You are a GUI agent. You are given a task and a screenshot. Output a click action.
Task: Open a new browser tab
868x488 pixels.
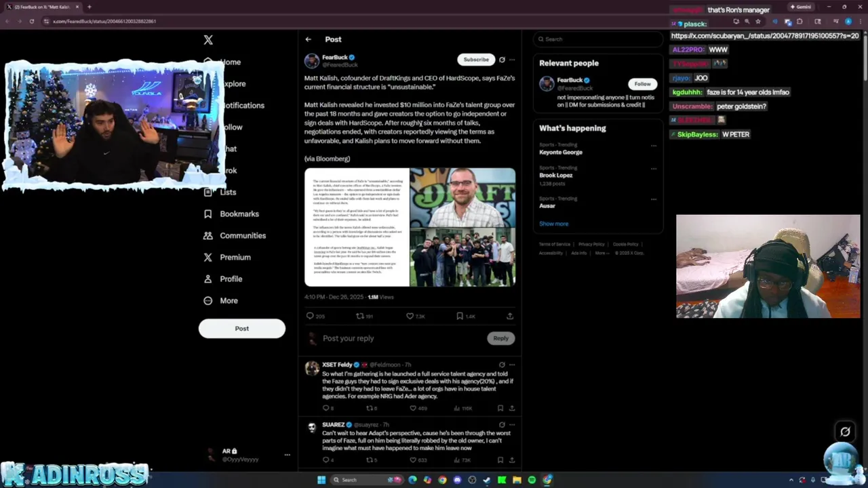click(x=89, y=7)
